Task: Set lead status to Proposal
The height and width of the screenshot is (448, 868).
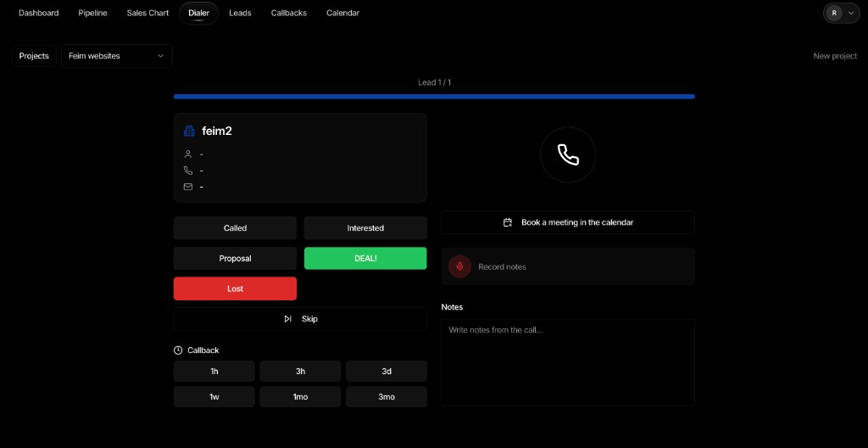Action: pos(236,259)
